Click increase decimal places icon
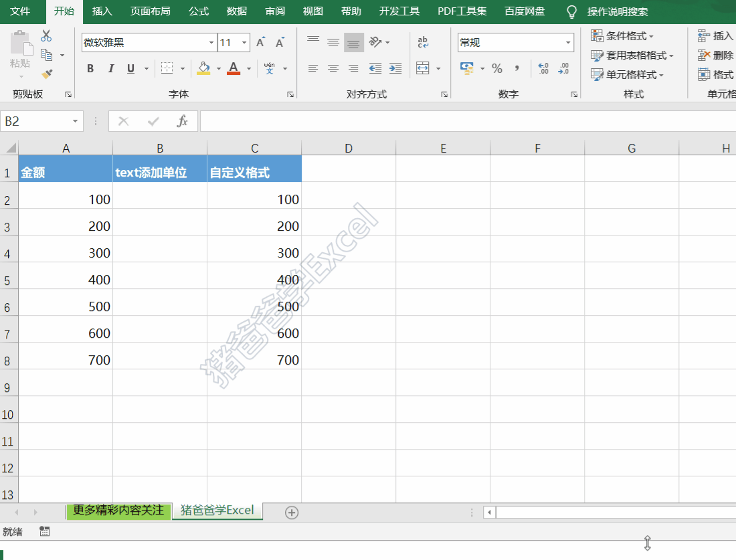This screenshot has width=736, height=560. click(x=543, y=68)
